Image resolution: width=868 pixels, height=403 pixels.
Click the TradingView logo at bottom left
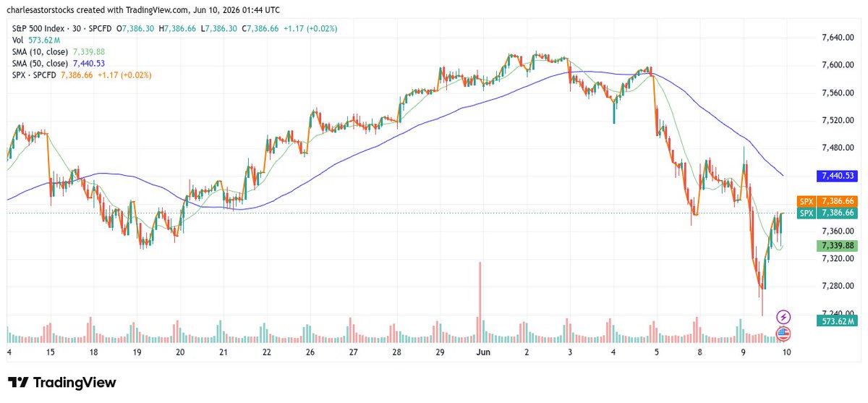tap(61, 383)
